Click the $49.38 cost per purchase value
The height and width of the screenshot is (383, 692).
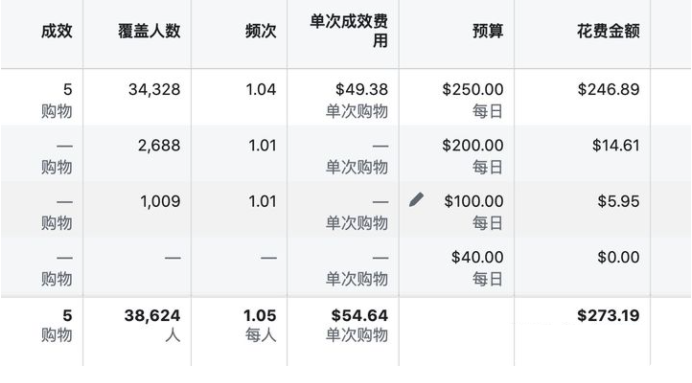click(361, 90)
